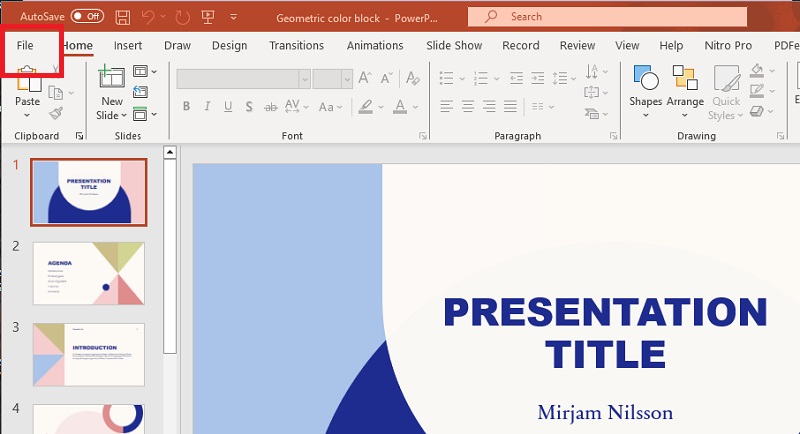Save the presentation with the floppy disk icon
This screenshot has height=434, width=800.
click(122, 17)
